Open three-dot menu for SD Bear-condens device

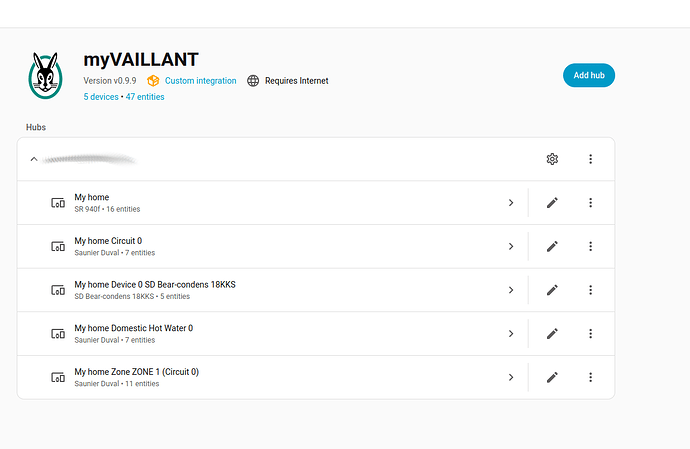pos(591,290)
